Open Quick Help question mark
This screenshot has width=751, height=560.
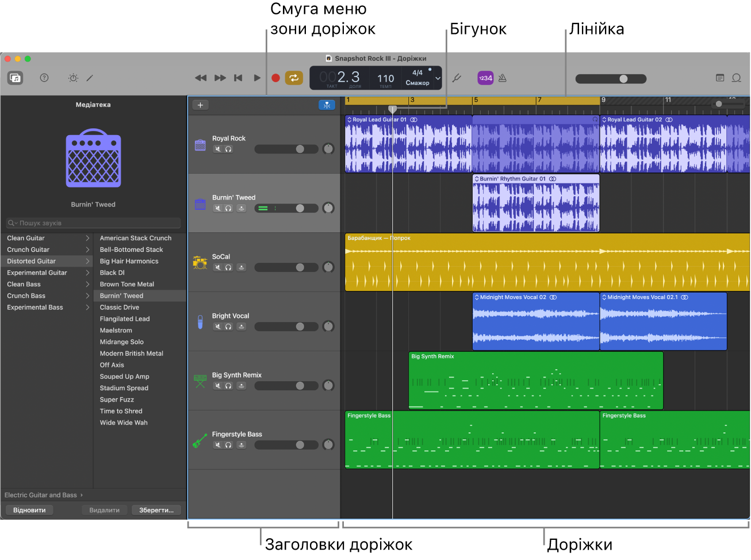tap(44, 78)
